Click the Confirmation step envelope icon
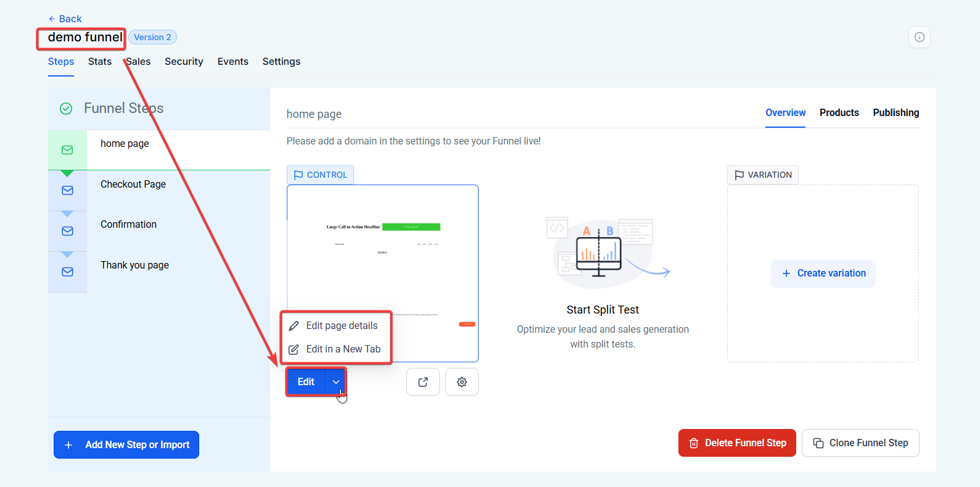 (67, 231)
